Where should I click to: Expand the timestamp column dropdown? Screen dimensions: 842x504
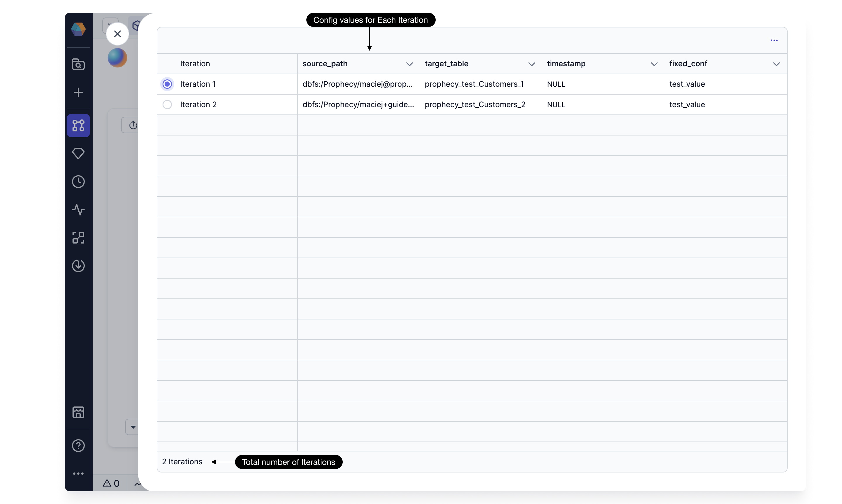click(654, 64)
